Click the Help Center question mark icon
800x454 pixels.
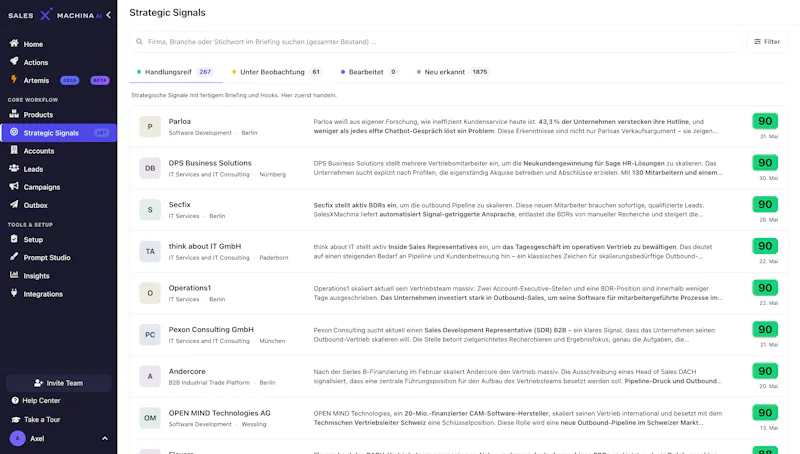coord(15,400)
